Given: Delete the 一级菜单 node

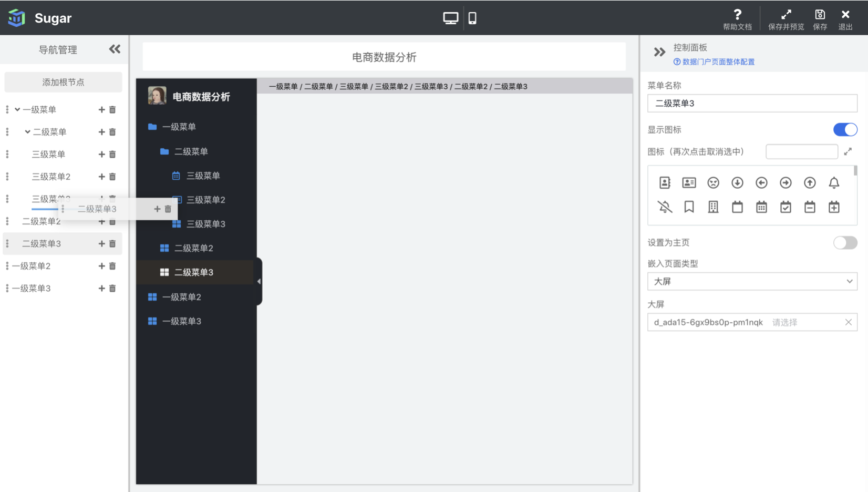Looking at the screenshot, I should 112,109.
